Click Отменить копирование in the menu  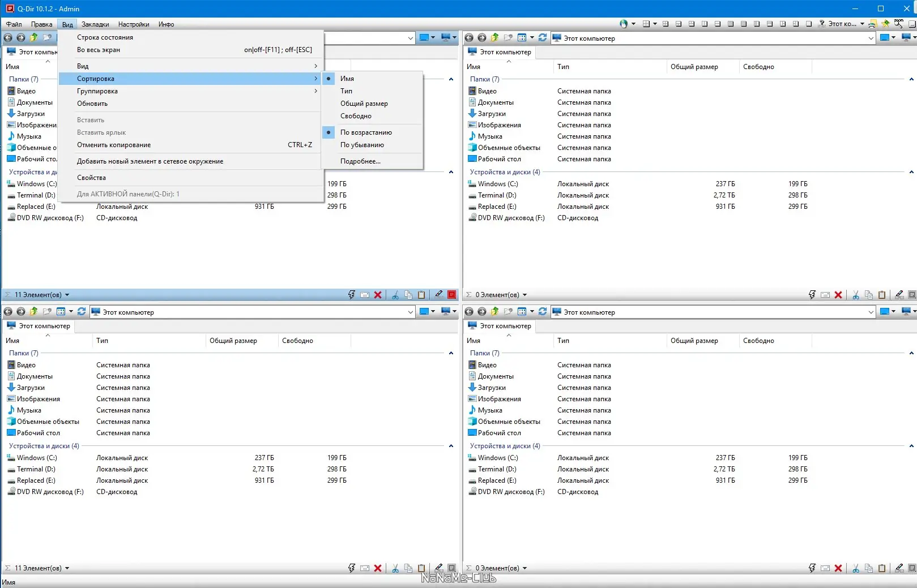191,145
